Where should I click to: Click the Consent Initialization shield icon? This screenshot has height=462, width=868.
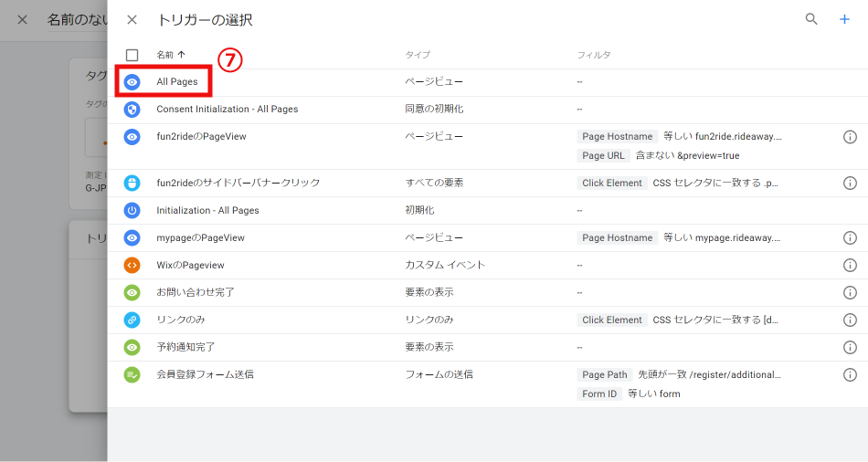pos(132,110)
